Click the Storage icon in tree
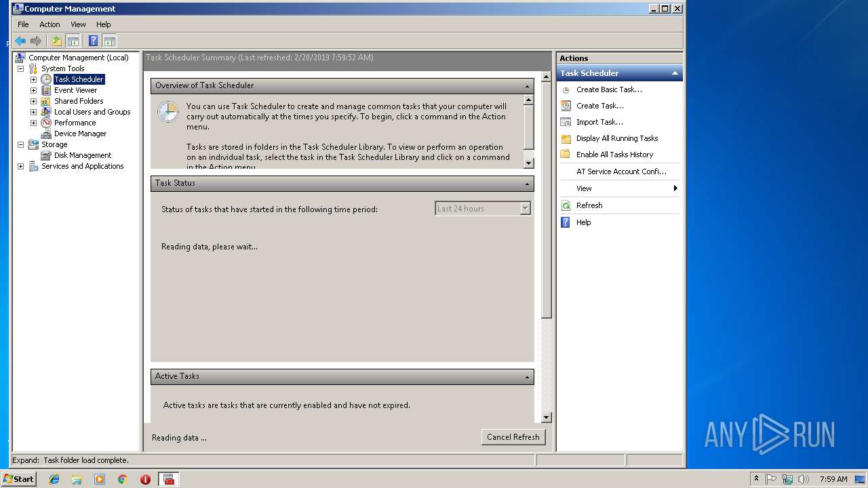This screenshot has height=488, width=868. pos(33,144)
